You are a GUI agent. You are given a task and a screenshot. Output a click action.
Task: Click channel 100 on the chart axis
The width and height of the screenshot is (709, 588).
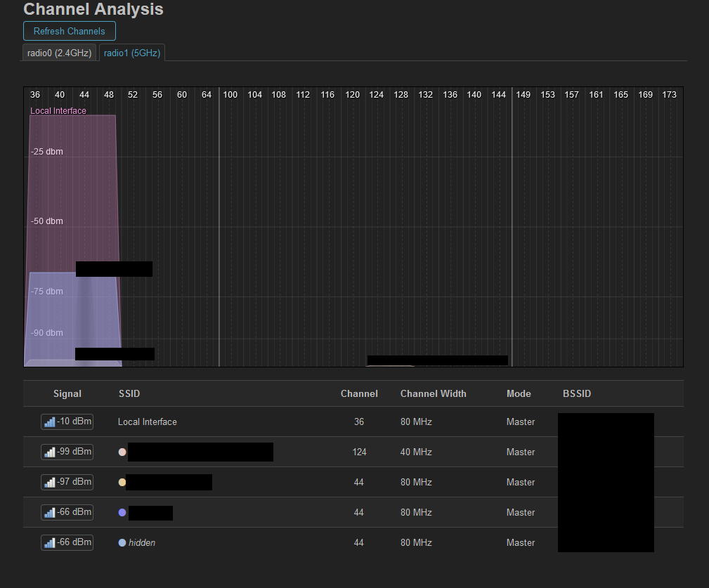point(230,95)
